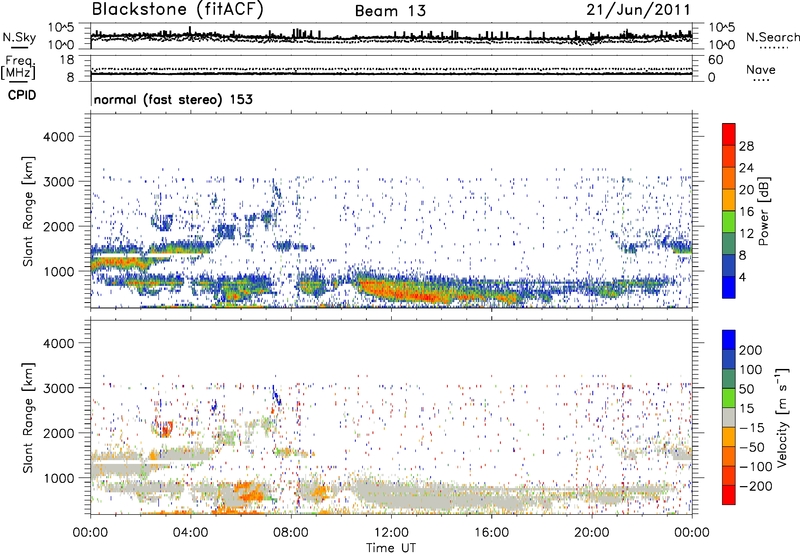This screenshot has height=554, width=800.
Task: Pick the top red segment of power colorbar
Action: (729, 135)
